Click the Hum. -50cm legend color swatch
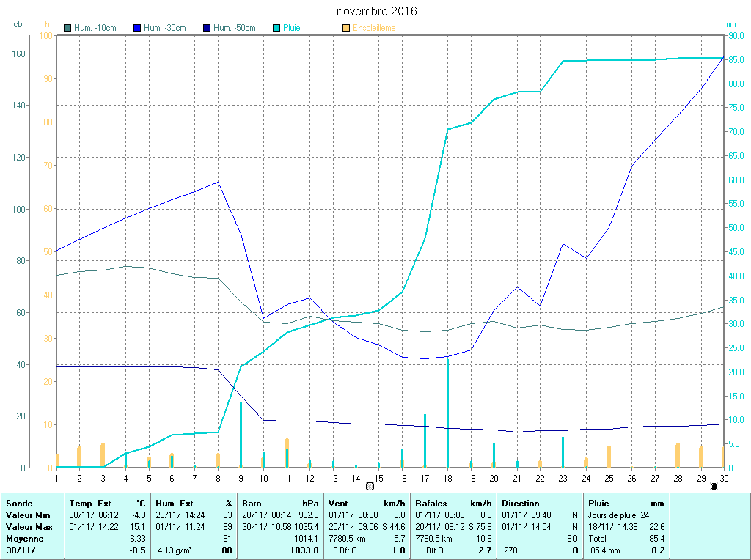 [x=207, y=28]
